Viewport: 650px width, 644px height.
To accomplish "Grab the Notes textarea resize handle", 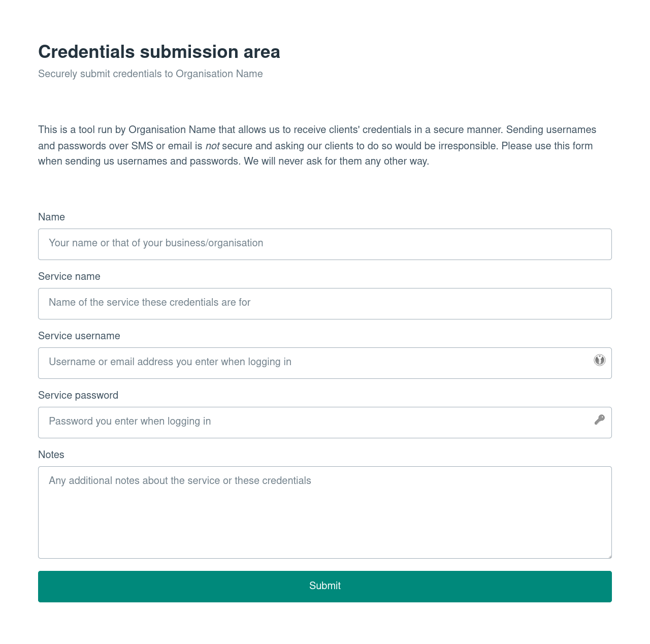I will click(x=609, y=556).
